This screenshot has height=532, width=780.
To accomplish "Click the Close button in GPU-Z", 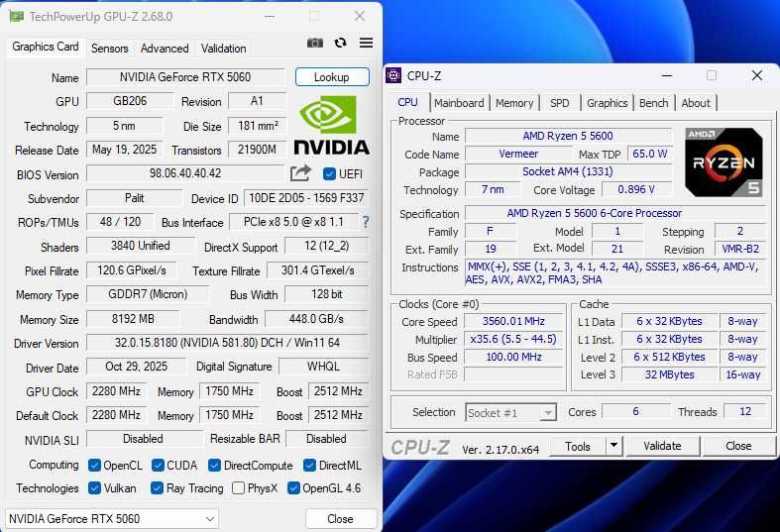I will click(x=341, y=519).
